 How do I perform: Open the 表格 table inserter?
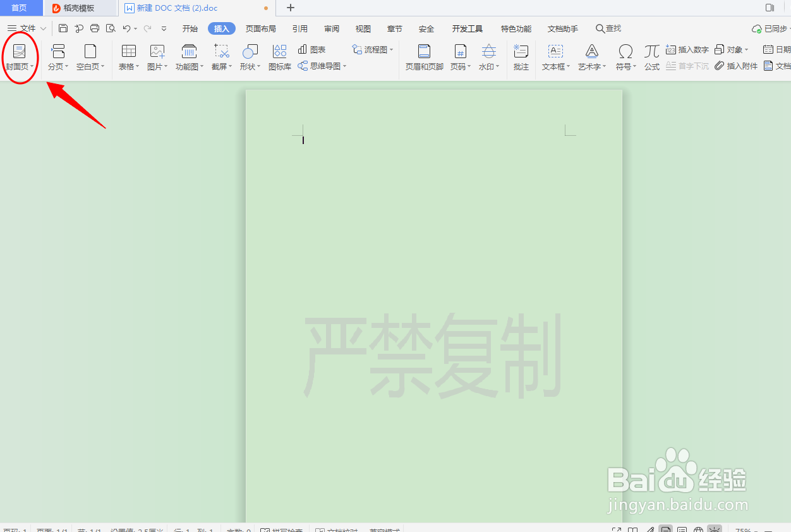(x=129, y=57)
